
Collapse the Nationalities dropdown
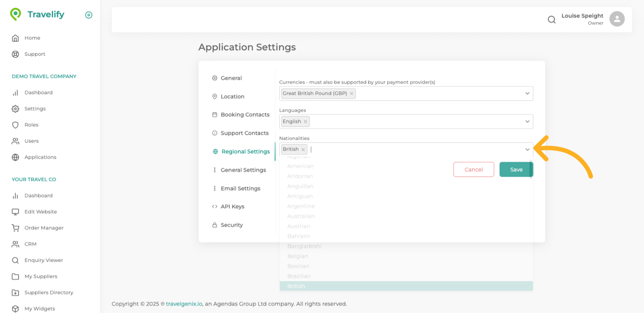[x=527, y=149]
